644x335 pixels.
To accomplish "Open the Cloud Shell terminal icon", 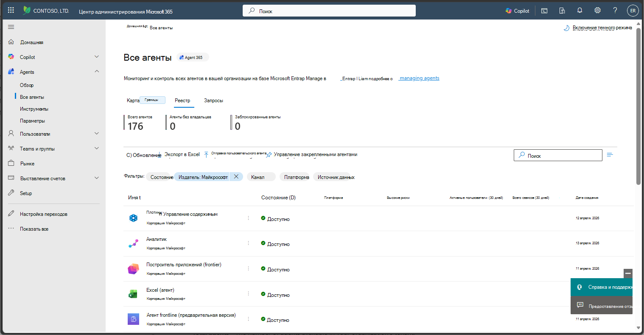I will pos(544,11).
